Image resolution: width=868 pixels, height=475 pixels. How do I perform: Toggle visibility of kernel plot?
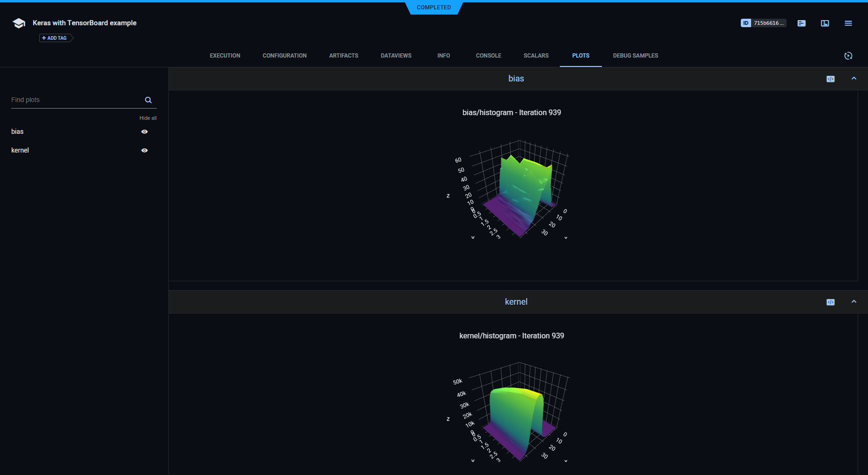coord(145,151)
